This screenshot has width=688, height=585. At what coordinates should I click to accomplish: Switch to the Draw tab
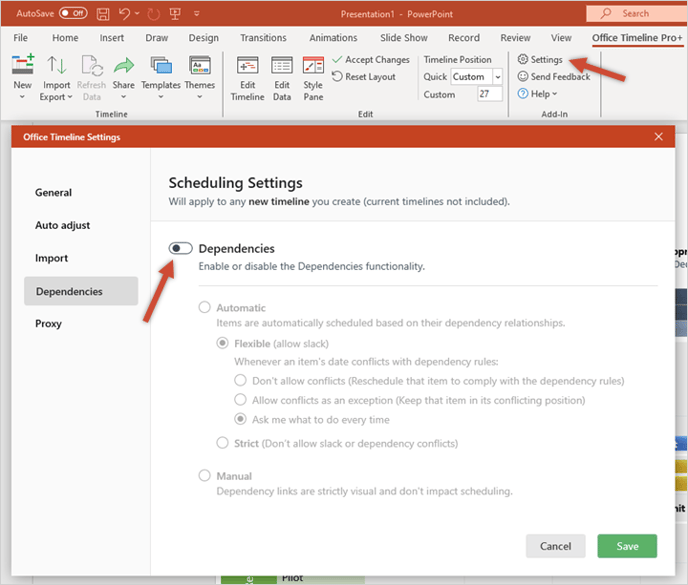pyautogui.click(x=157, y=38)
